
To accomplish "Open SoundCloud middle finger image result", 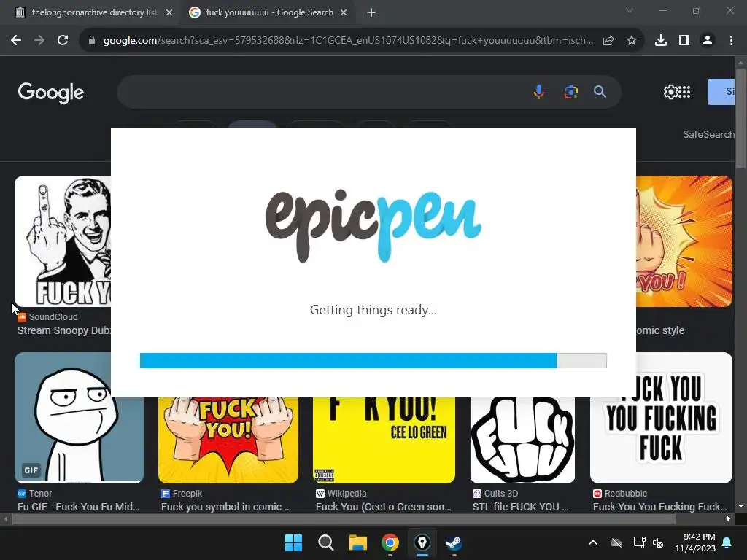I will (x=63, y=241).
